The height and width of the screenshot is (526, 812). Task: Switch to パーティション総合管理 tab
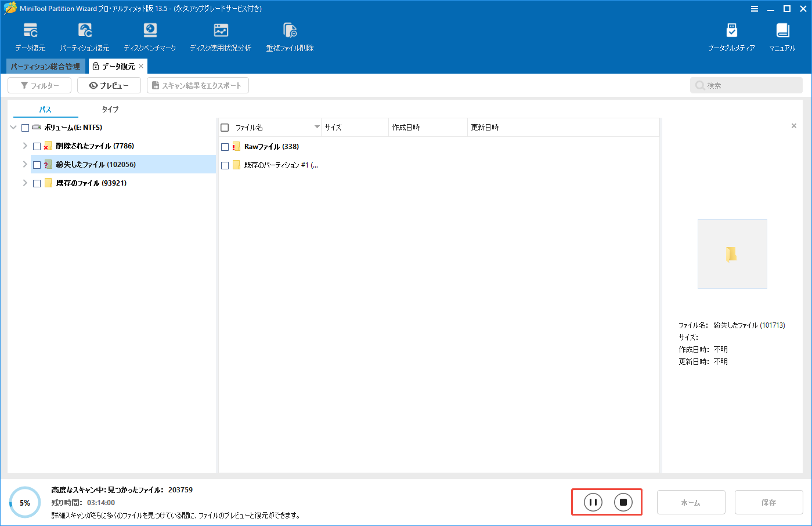pos(44,66)
